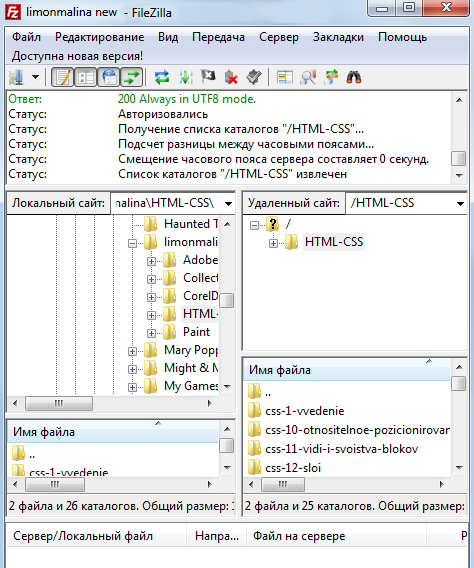Expand the Collect folder
Image resolution: width=474 pixels, height=568 pixels.
pyautogui.click(x=151, y=279)
